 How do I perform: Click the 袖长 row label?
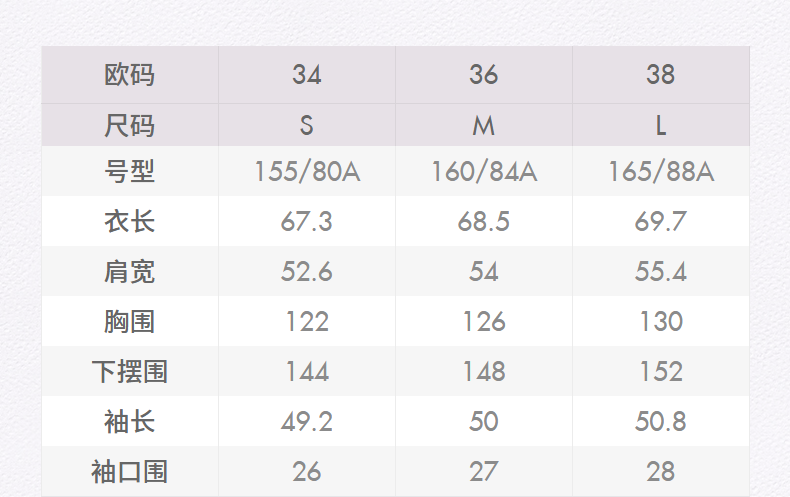[130, 421]
